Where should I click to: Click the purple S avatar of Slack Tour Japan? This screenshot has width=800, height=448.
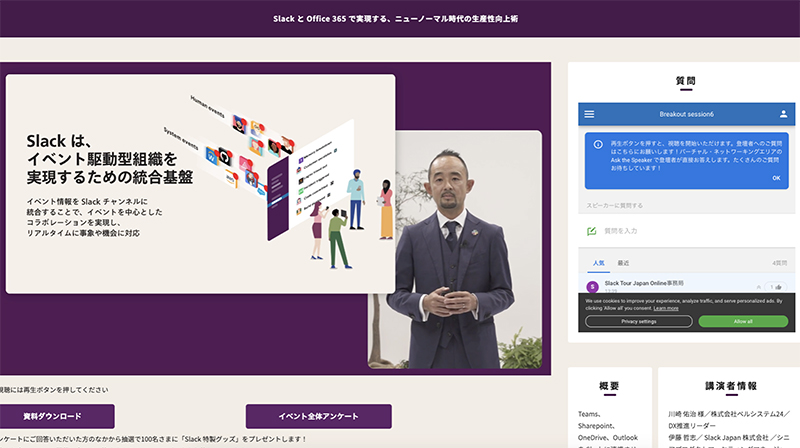coord(592,287)
